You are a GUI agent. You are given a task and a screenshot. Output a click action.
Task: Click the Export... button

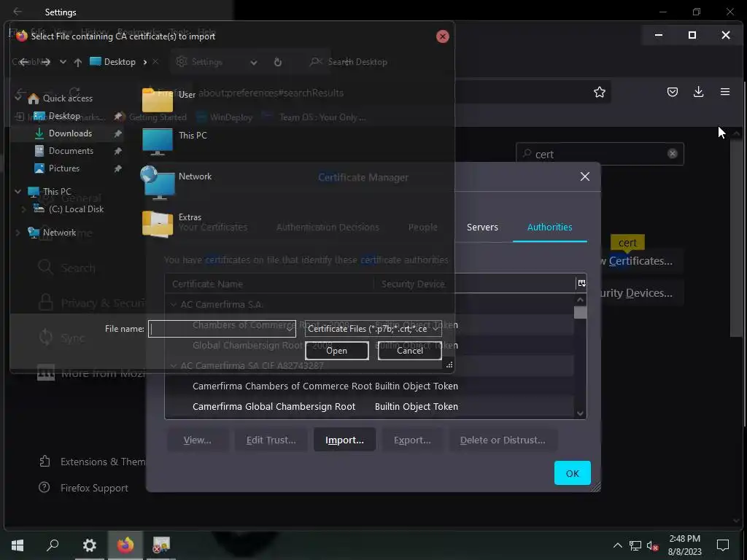pyautogui.click(x=412, y=440)
